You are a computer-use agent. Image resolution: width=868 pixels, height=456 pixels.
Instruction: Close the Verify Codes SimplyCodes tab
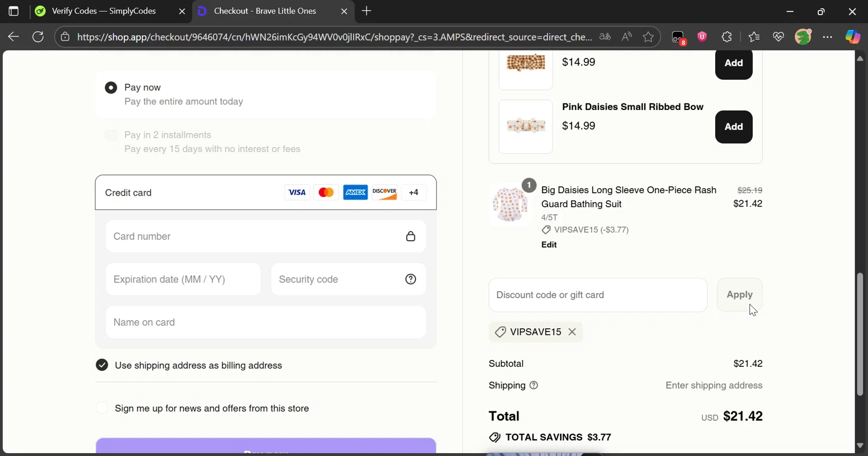pyautogui.click(x=182, y=11)
